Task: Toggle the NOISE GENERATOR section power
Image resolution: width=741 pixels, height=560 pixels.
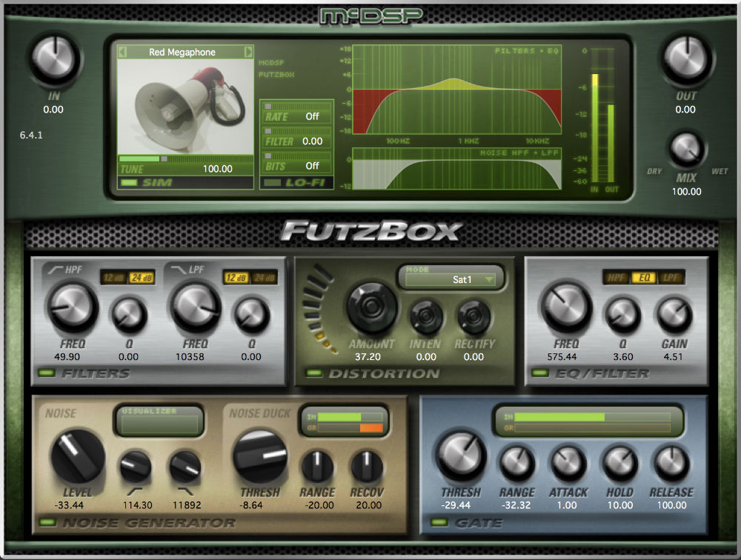Action: click(x=47, y=522)
